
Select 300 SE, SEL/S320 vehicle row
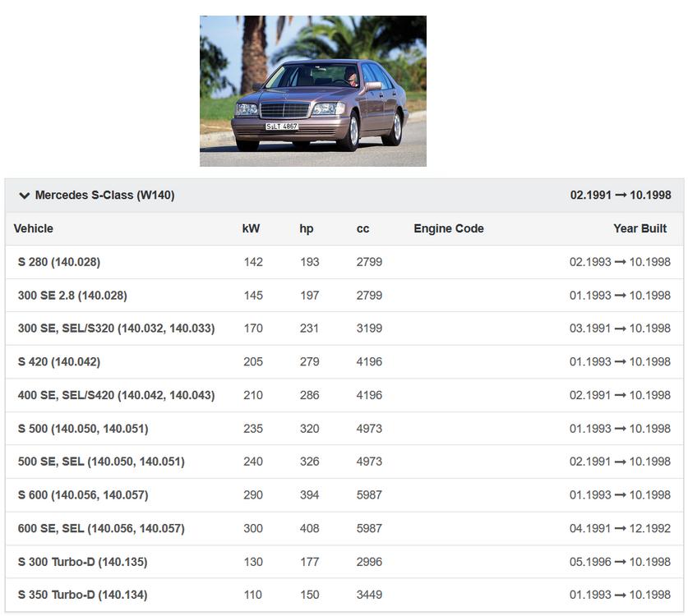point(116,329)
